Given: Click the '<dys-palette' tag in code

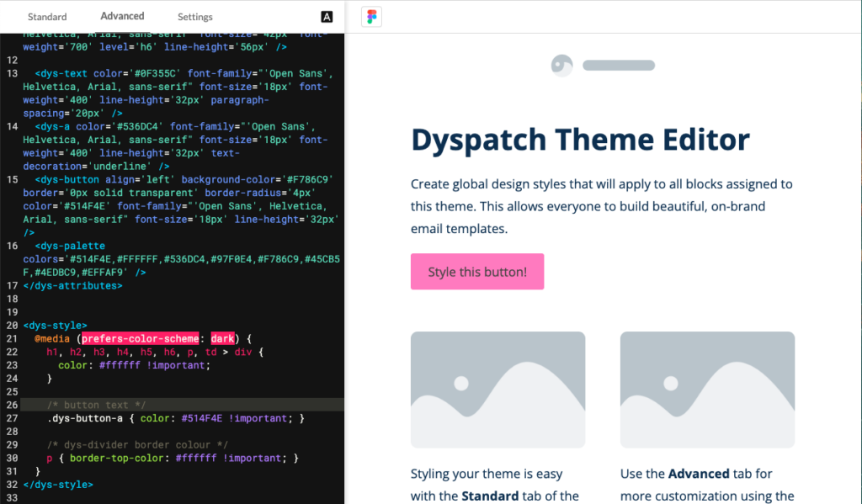Looking at the screenshot, I should tap(70, 246).
